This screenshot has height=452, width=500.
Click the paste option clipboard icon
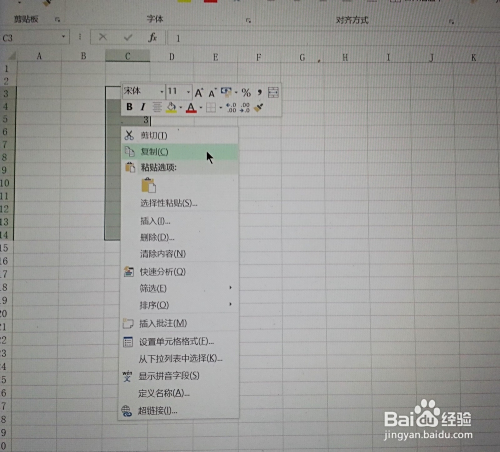(149, 185)
